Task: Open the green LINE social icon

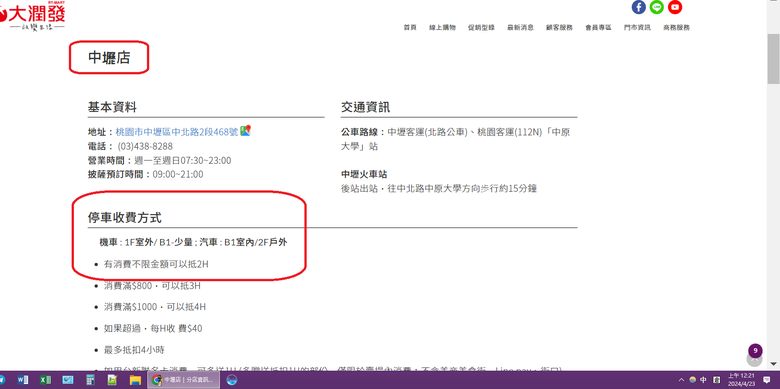Action: point(657,7)
